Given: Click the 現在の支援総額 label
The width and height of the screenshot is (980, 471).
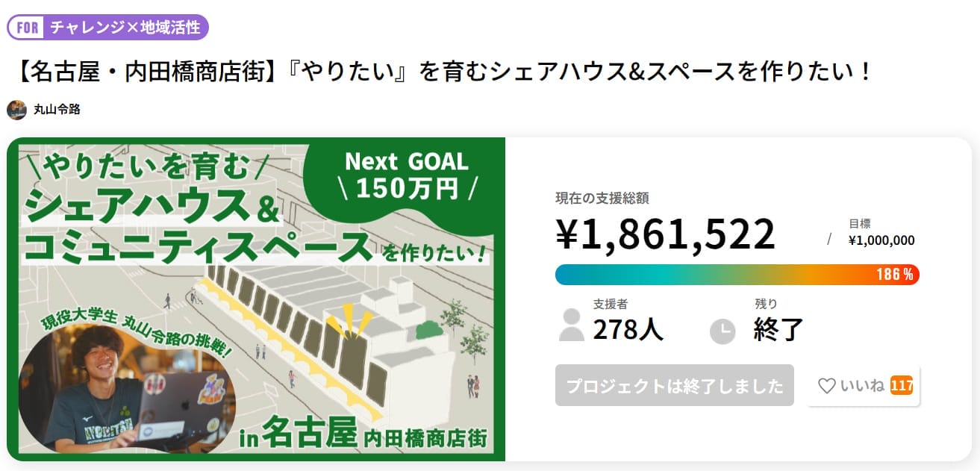Looking at the screenshot, I should pyautogui.click(x=602, y=198).
